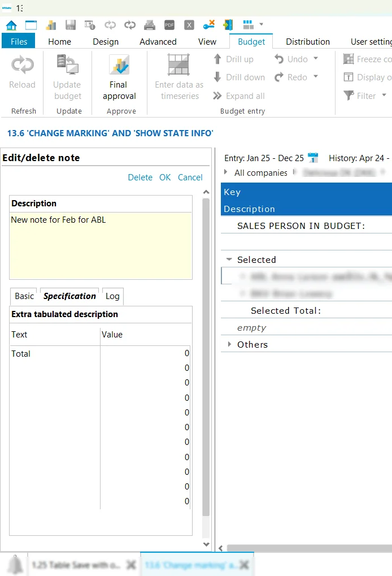Click the window frame icon in quick toolbar
Viewport: 392px width, 576px height.
[x=31, y=25]
